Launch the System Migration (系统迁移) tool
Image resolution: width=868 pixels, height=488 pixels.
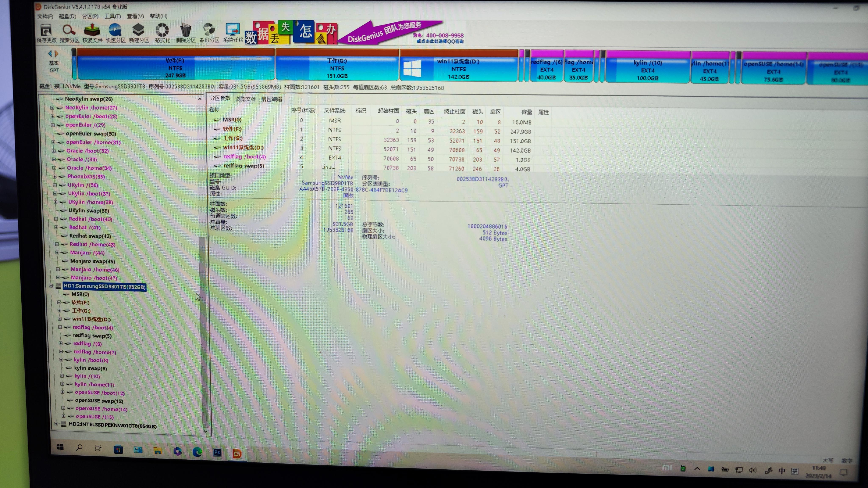(233, 33)
